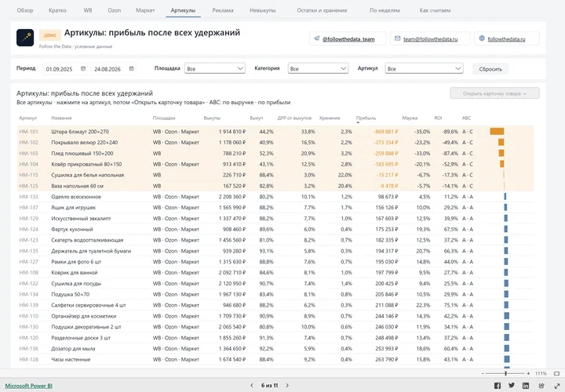The image size is (565, 392).
Task: Select row Одеяло всесезонное
Action: 275,197
